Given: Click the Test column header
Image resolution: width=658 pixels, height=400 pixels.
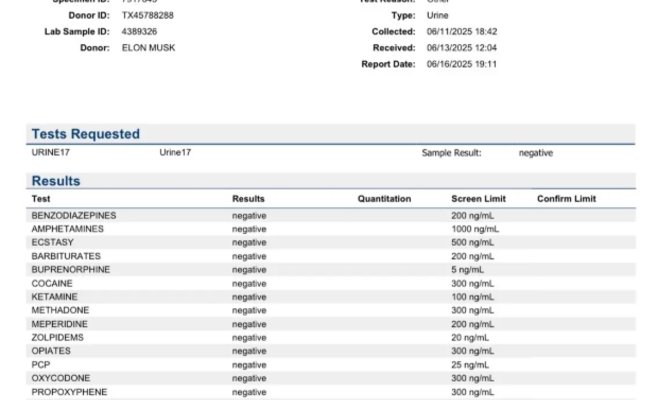Looking at the screenshot, I should click(x=41, y=199).
